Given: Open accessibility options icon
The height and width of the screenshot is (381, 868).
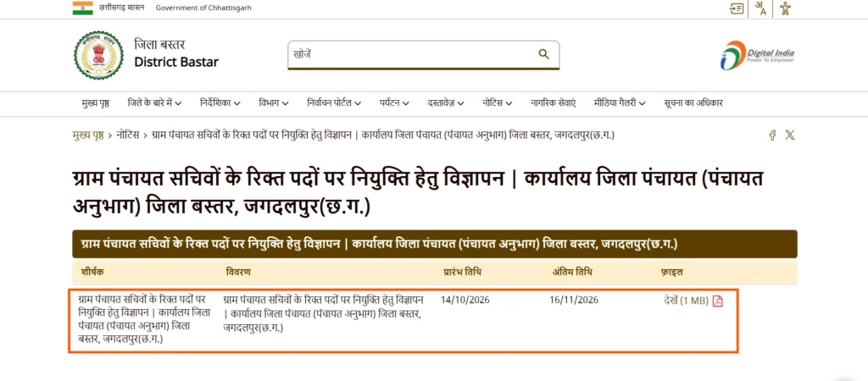Looking at the screenshot, I should 784,8.
